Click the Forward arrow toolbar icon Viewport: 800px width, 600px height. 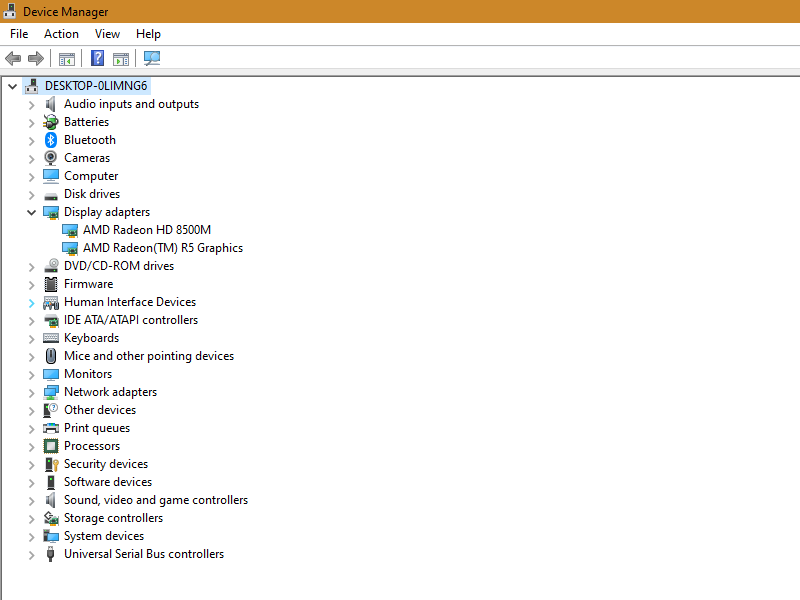tap(36, 59)
